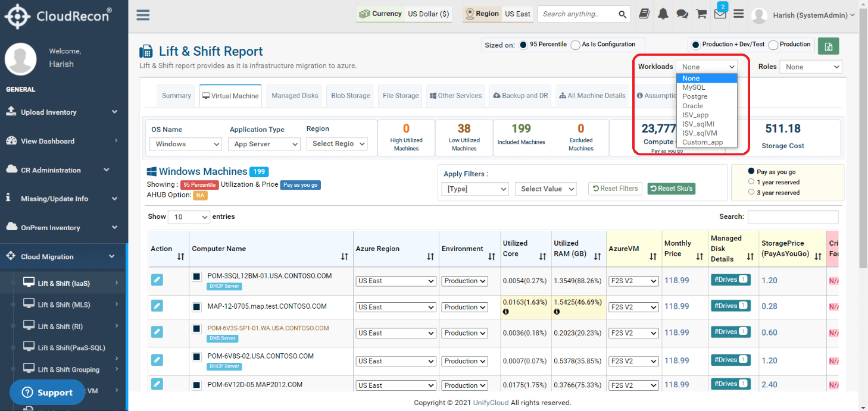Screen dimensions: 868x411
Task: Click the table Search input field
Action: point(793,217)
